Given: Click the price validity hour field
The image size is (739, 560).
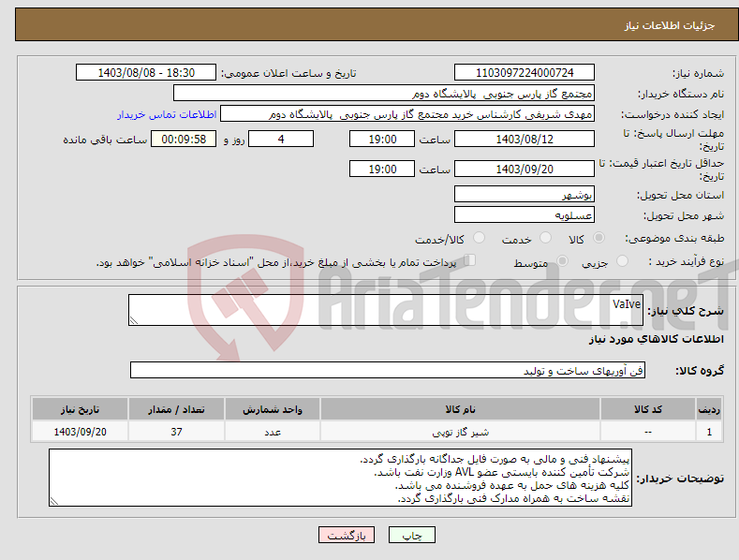Looking at the screenshot, I should click(x=382, y=169).
